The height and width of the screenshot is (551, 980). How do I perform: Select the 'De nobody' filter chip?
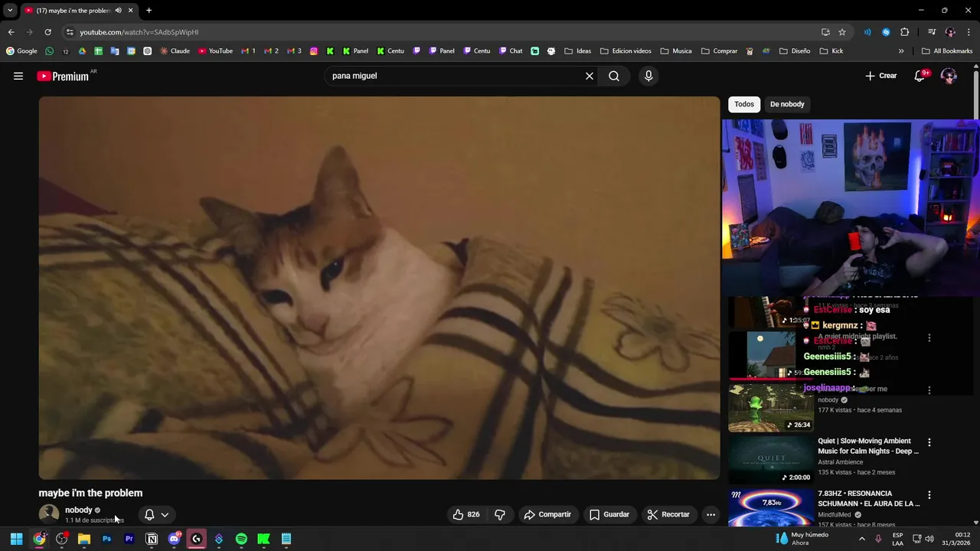pos(787,104)
